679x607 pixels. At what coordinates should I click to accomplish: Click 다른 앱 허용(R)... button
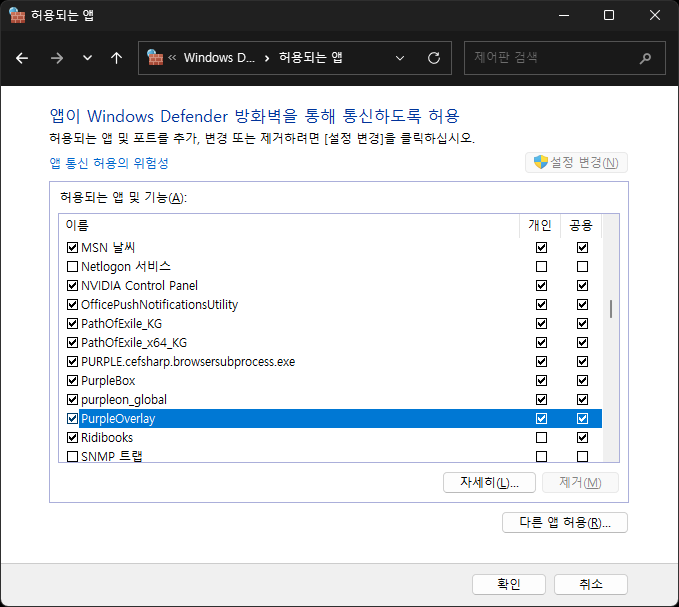pos(565,523)
